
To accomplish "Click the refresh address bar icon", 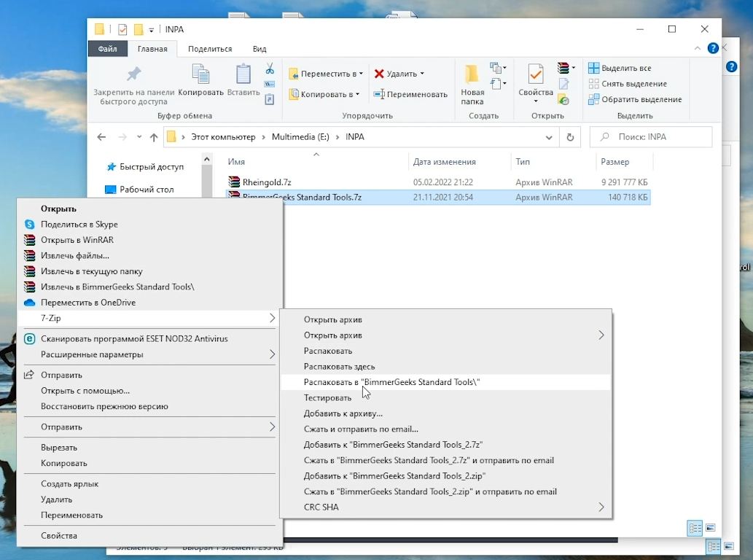I will pyautogui.click(x=570, y=137).
